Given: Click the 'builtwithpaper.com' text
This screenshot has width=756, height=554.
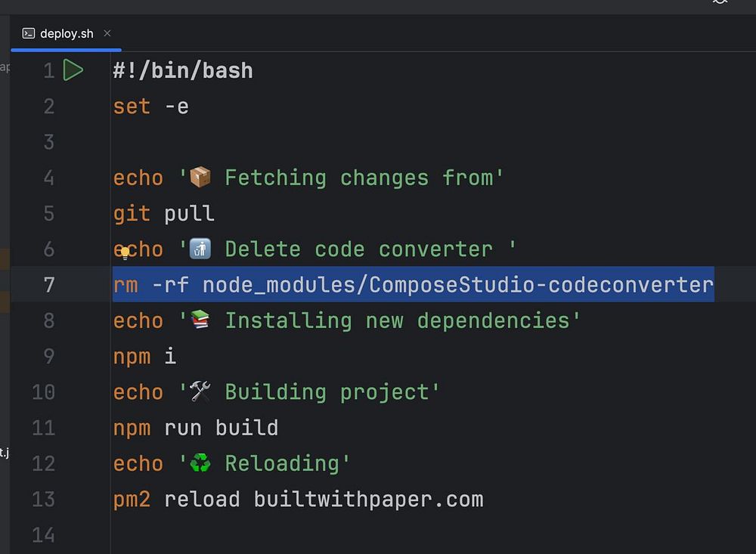Looking at the screenshot, I should point(368,500).
